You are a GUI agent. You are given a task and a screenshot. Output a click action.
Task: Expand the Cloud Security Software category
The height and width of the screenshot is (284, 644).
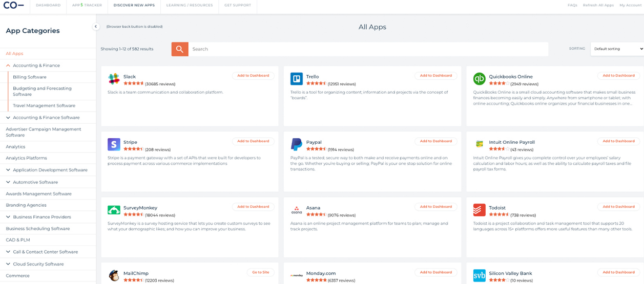pyautogui.click(x=8, y=264)
